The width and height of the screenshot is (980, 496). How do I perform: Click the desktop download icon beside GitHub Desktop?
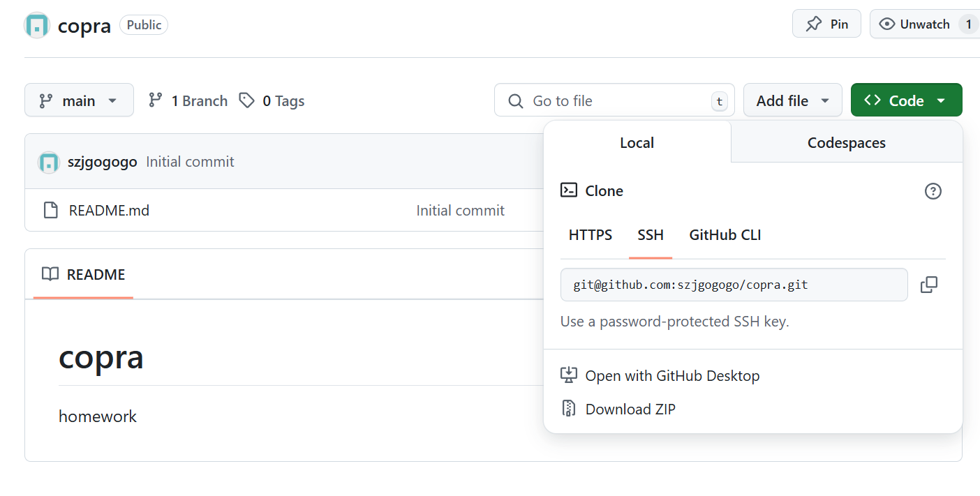pyautogui.click(x=569, y=375)
